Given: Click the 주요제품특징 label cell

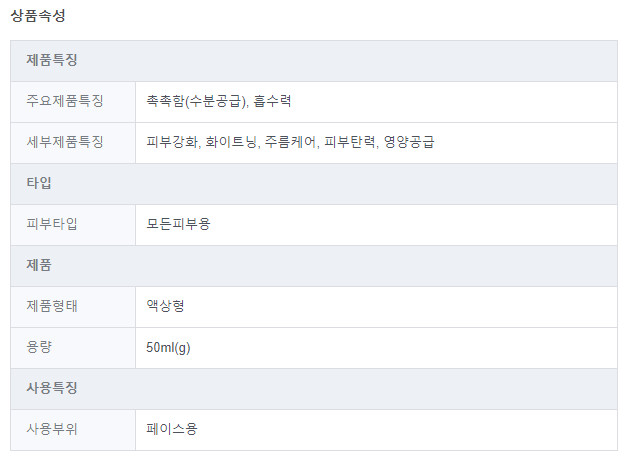Looking at the screenshot, I should click(x=73, y=102).
